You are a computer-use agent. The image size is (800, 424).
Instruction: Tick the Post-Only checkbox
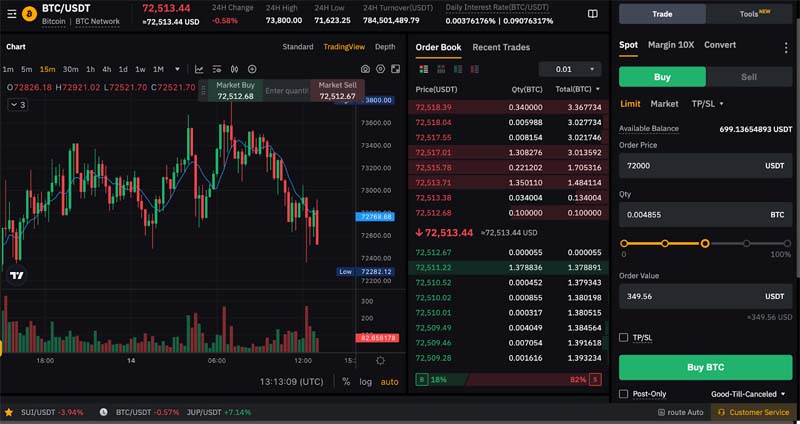(623, 394)
